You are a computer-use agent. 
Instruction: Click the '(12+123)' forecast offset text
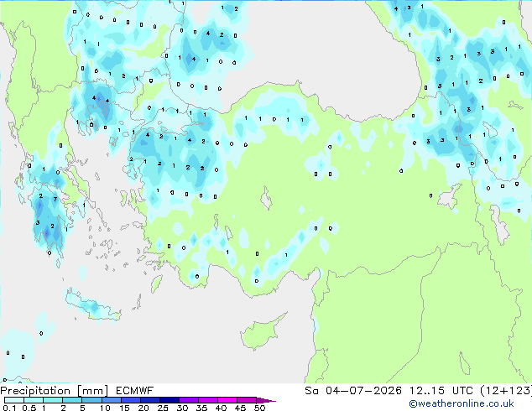506,391
